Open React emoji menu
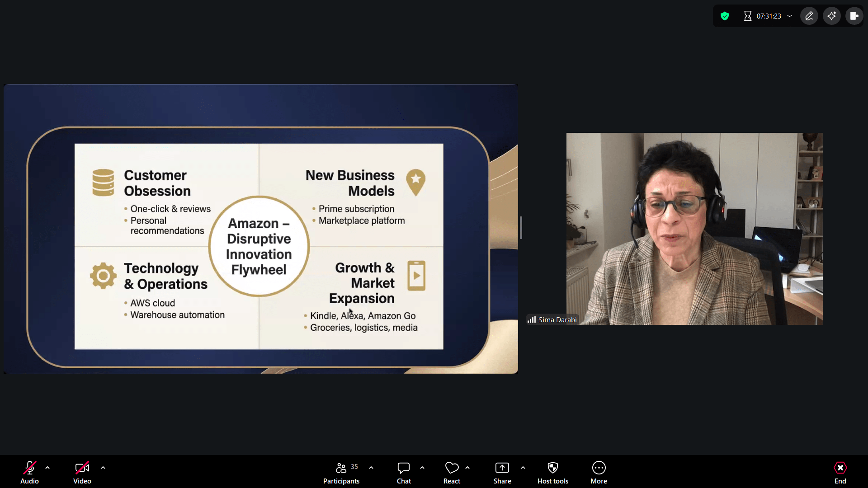 452,472
